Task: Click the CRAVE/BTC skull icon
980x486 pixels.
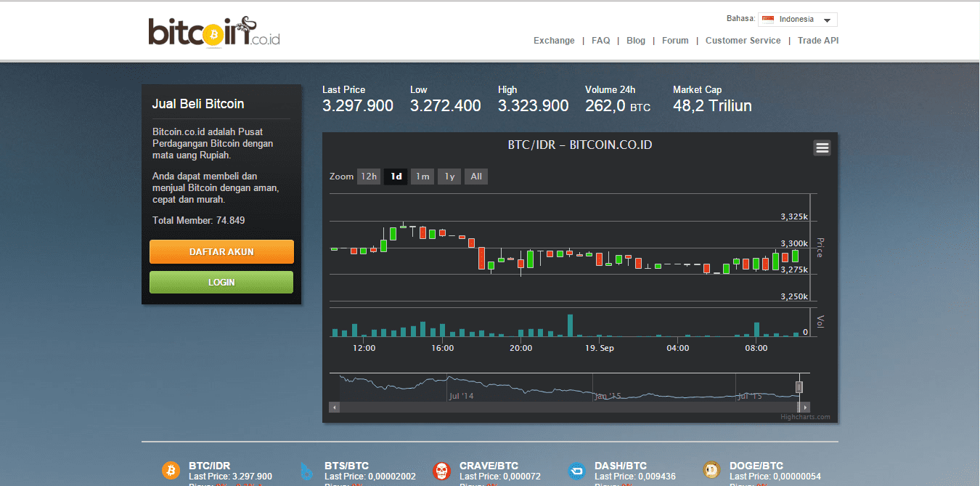Action: pyautogui.click(x=441, y=471)
